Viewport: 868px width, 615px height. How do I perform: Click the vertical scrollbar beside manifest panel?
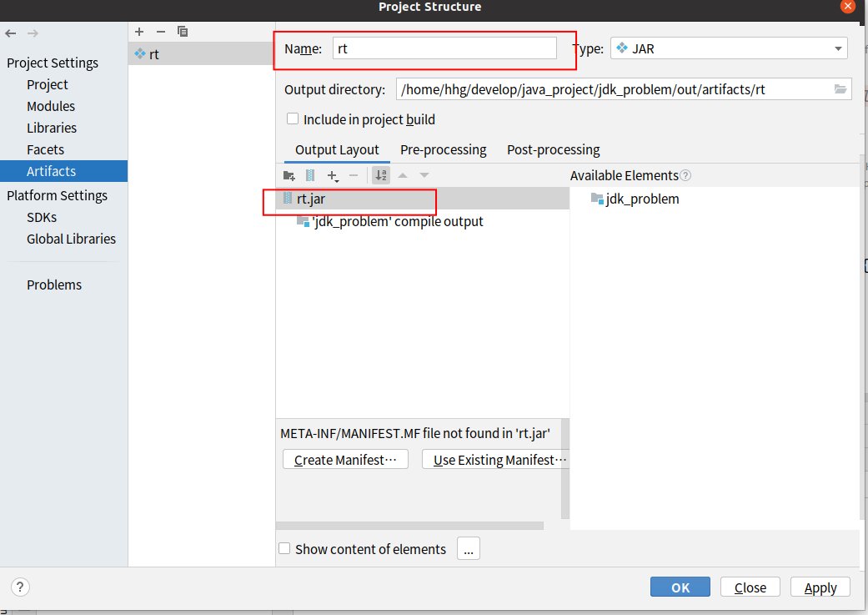pos(565,468)
